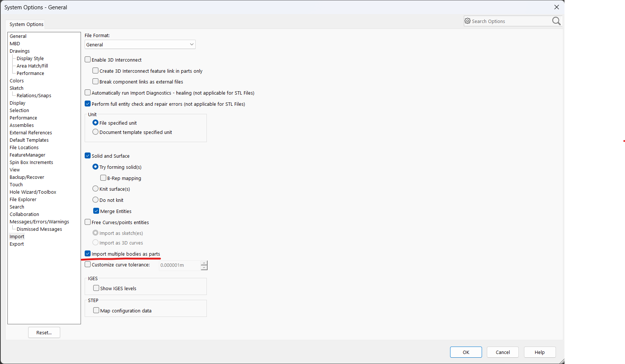This screenshot has height=364, width=625.
Task: Open Help for this dialog
Action: (540, 352)
